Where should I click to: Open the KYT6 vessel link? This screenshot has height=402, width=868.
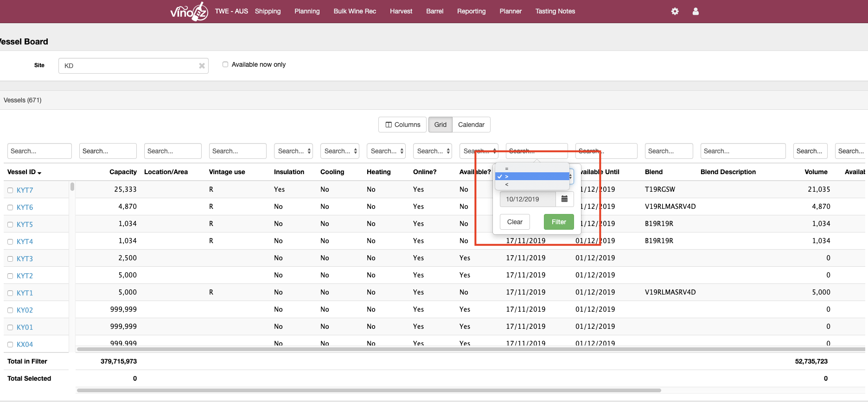coord(25,207)
